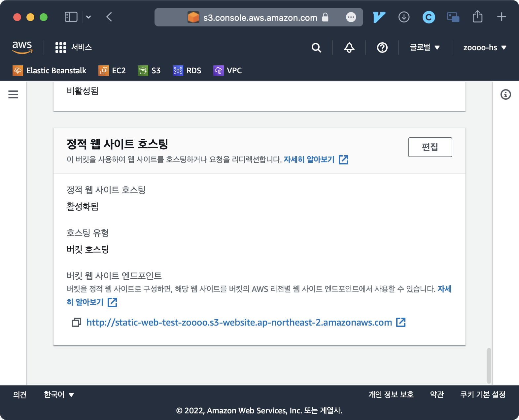519x420 pixels.
Task: Open the 쿠키 기본 설정 cookie preferences
Action: [x=483, y=395]
